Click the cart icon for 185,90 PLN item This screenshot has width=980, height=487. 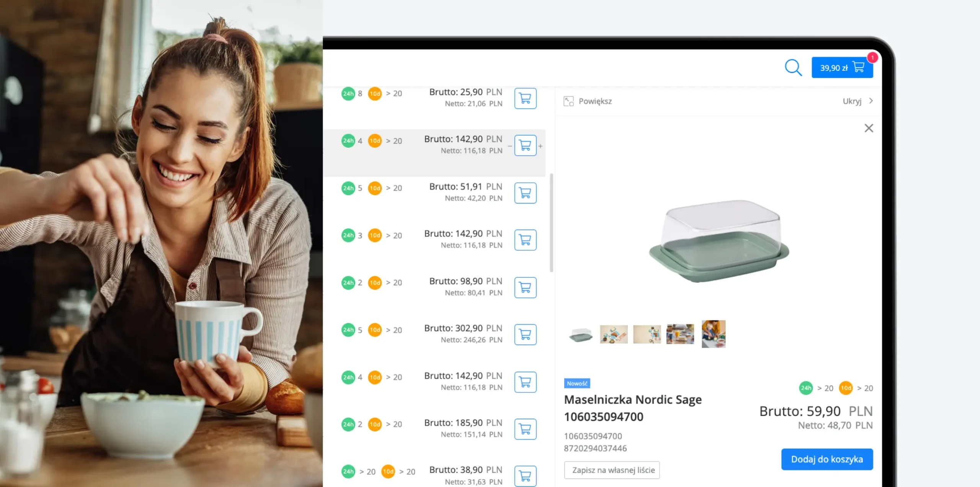tap(525, 429)
